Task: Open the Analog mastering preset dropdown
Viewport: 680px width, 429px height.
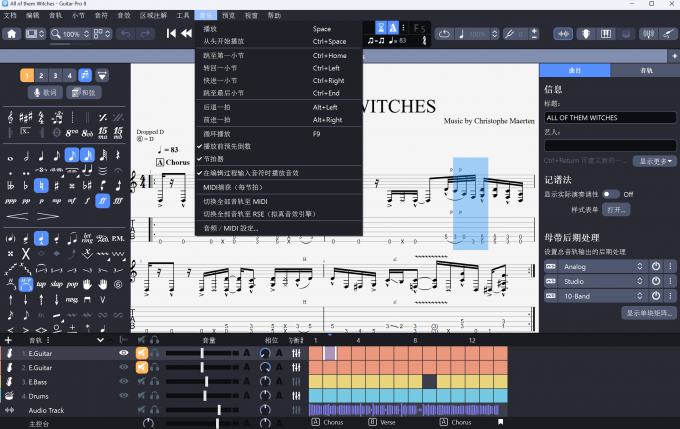Action: point(591,267)
